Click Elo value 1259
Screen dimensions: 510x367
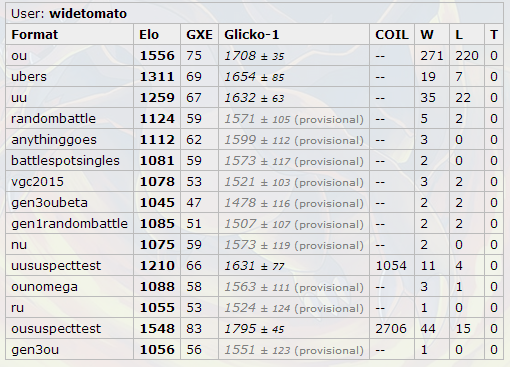[x=157, y=98]
